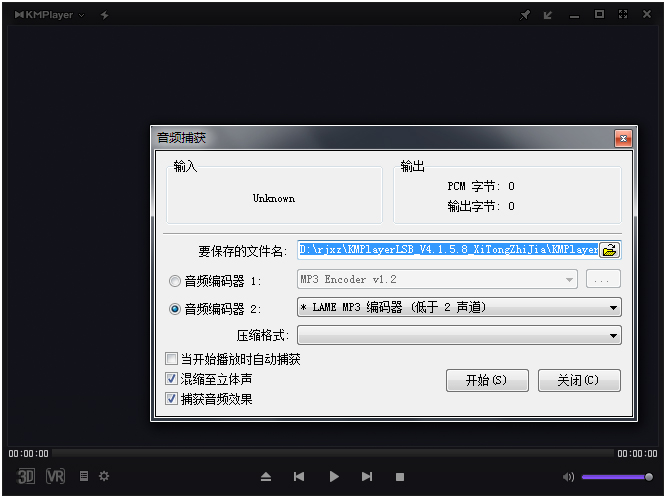The height and width of the screenshot is (498, 666).
Task: Toggle VR mode icon
Action: [x=56, y=476]
